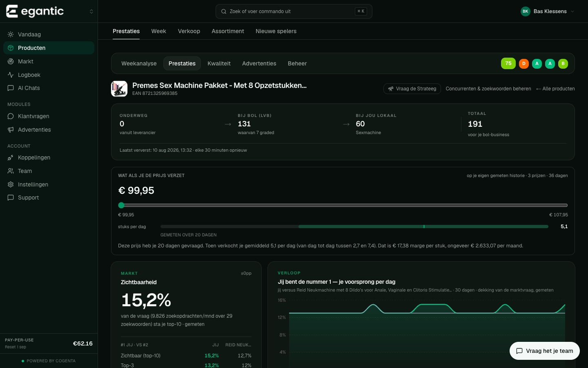Click the 'stuks per dag' range bar
The width and height of the screenshot is (588, 368).
pos(354,227)
